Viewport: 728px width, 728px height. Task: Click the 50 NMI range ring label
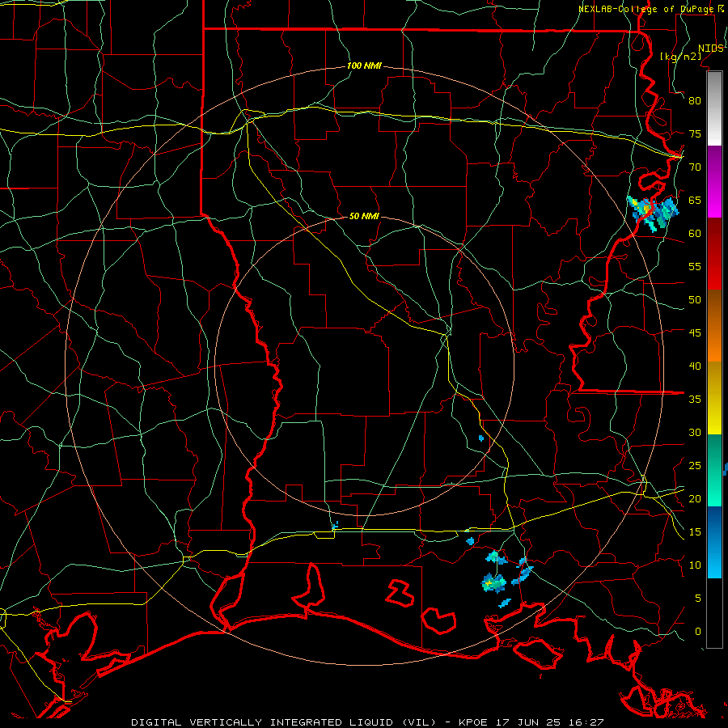[x=364, y=216]
